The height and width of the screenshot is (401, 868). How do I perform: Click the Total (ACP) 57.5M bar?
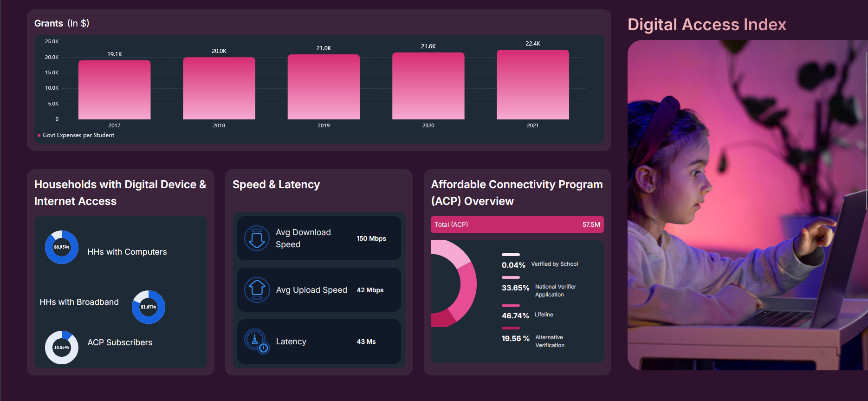click(x=517, y=224)
